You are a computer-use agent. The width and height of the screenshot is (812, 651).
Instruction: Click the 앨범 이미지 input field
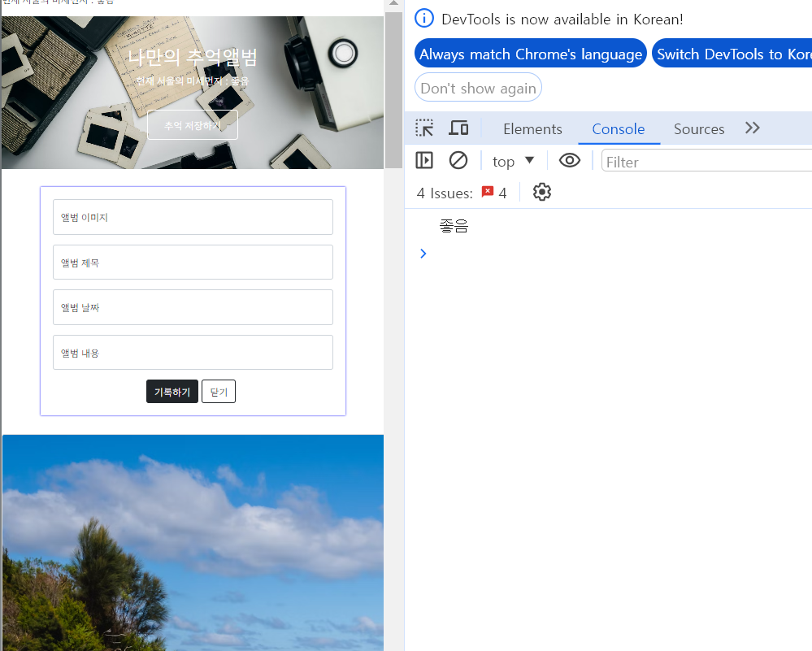[x=193, y=217]
